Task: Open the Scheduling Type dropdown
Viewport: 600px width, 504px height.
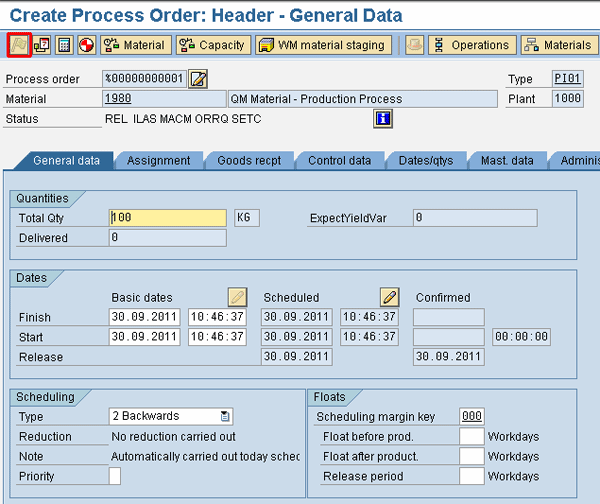Action: pyautogui.click(x=225, y=416)
